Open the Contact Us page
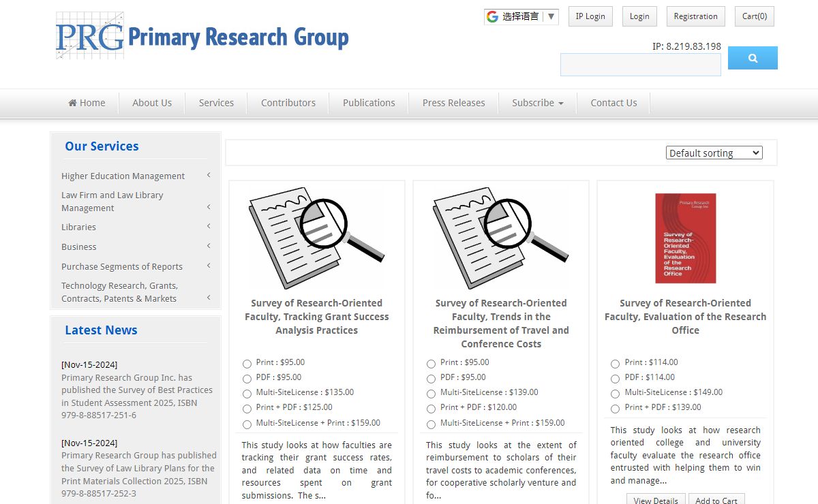This screenshot has height=504, width=818. (613, 103)
